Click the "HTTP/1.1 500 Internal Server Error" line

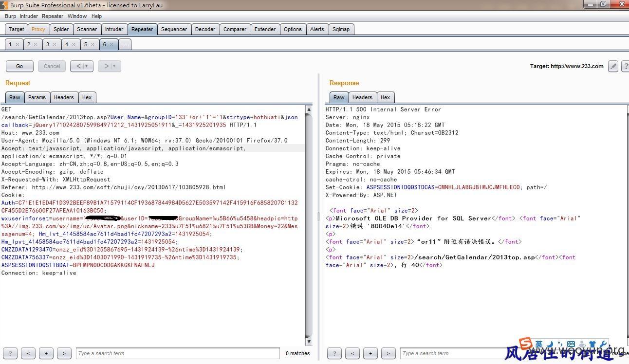point(383,109)
